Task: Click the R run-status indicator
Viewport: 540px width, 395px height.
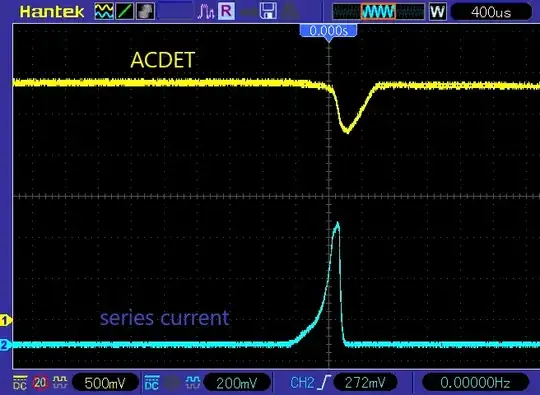Action: 226,11
